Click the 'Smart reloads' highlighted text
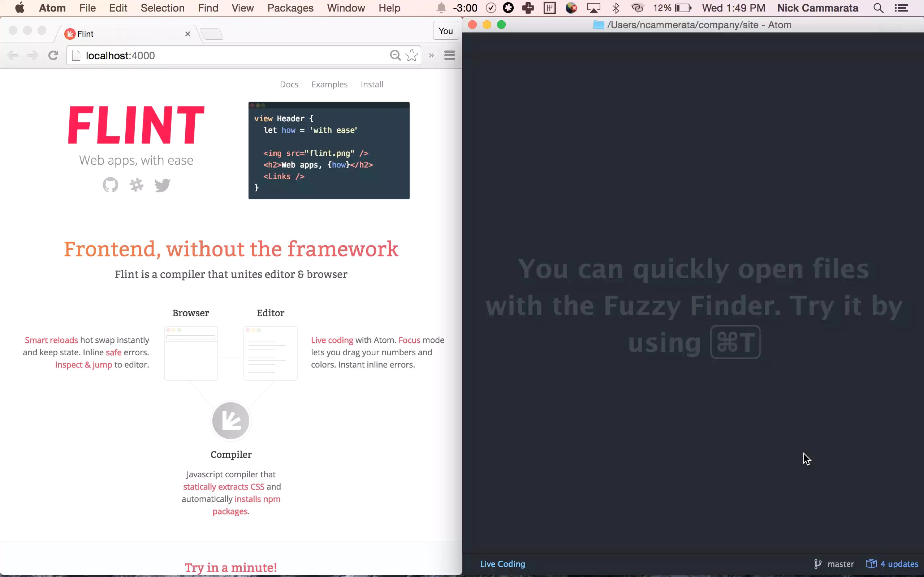 51,340
